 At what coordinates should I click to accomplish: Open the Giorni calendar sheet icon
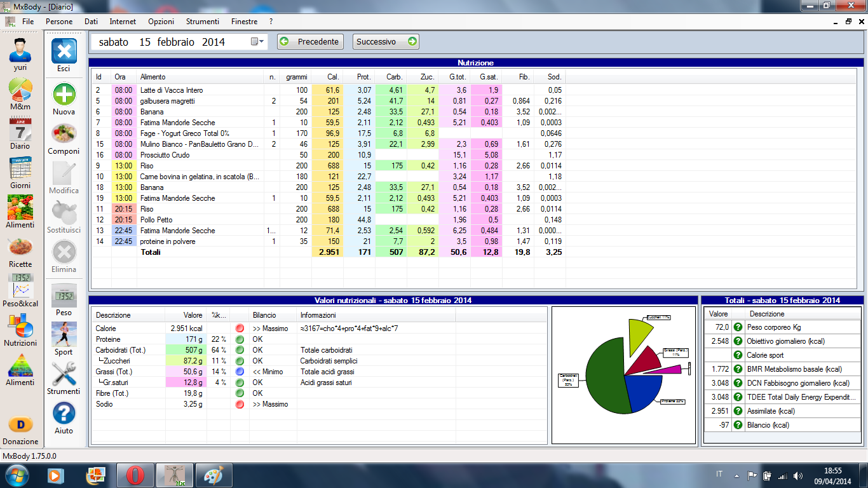20,168
